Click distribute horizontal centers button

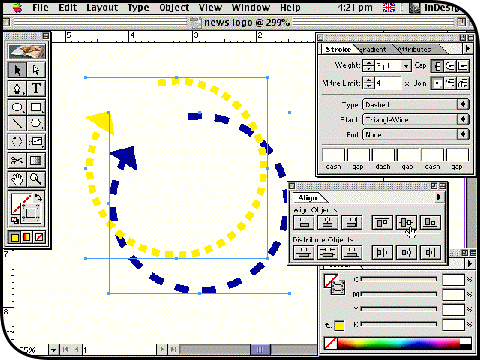click(x=406, y=252)
